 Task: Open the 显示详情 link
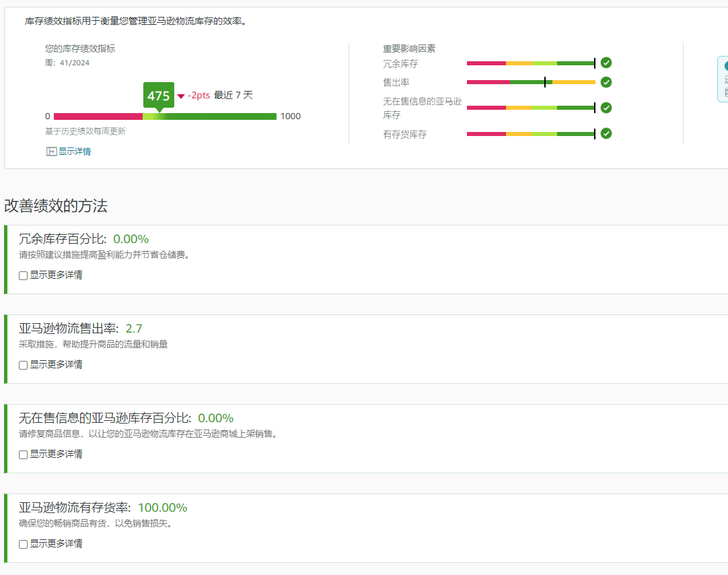pos(74,151)
